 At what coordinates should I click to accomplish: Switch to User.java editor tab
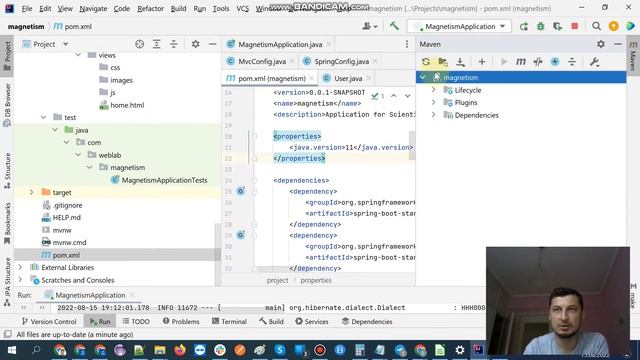pos(348,78)
